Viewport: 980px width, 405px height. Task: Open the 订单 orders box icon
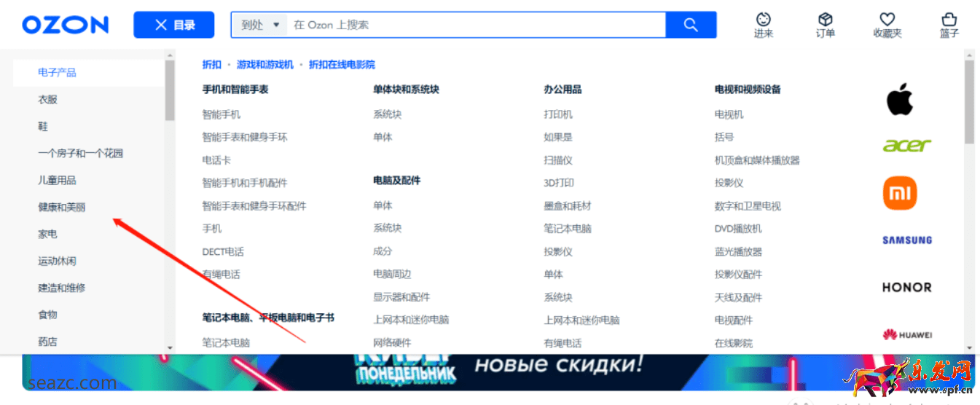(x=825, y=25)
